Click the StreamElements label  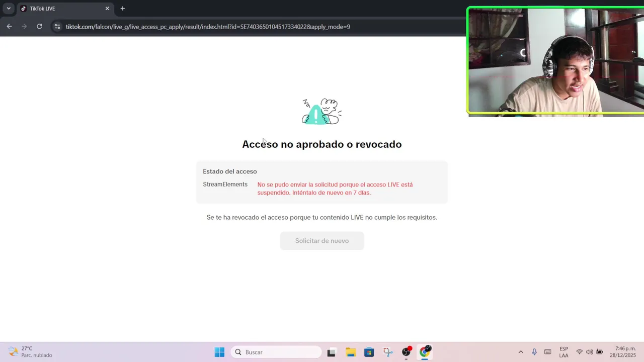[225, 185]
